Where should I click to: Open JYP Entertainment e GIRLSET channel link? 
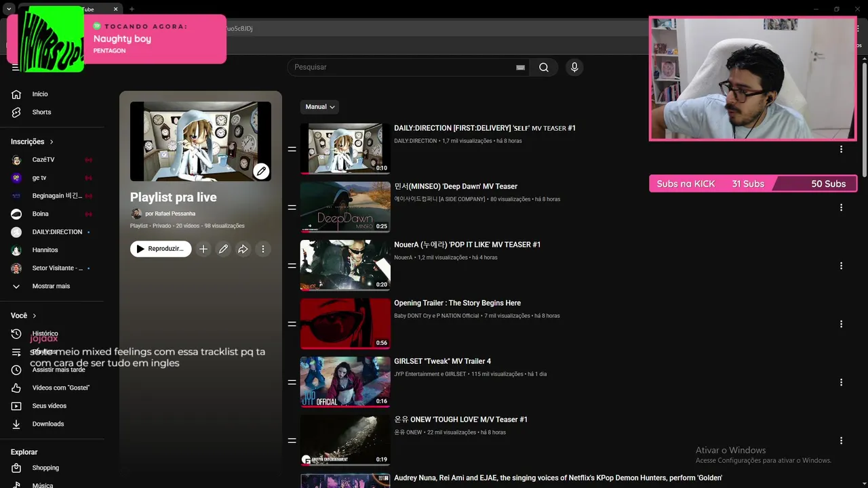coord(430,374)
